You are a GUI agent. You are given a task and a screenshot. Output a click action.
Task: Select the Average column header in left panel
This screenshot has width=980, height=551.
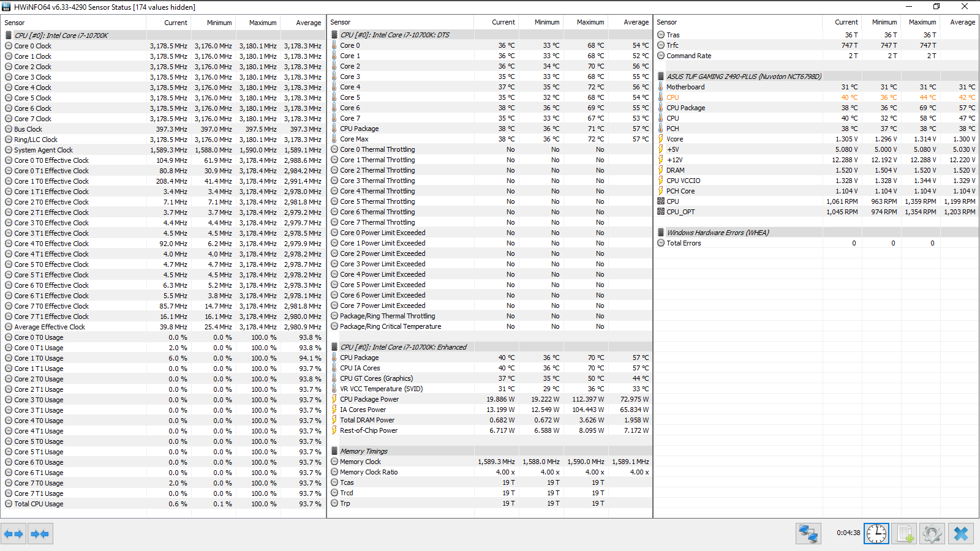coord(308,23)
